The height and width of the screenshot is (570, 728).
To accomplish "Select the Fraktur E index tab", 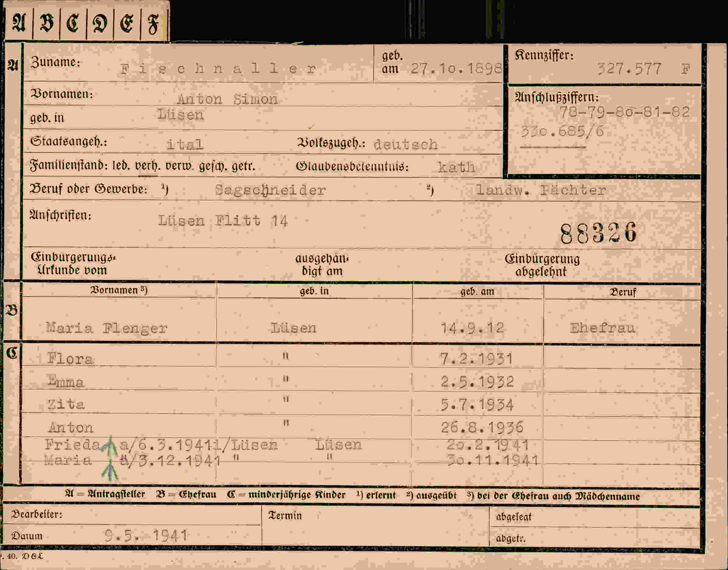I will (x=127, y=24).
